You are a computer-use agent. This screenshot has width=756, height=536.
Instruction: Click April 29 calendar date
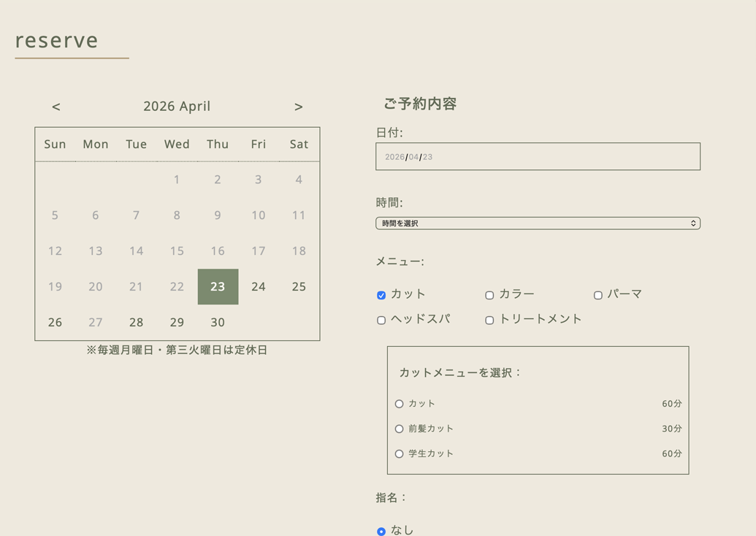[x=177, y=322]
